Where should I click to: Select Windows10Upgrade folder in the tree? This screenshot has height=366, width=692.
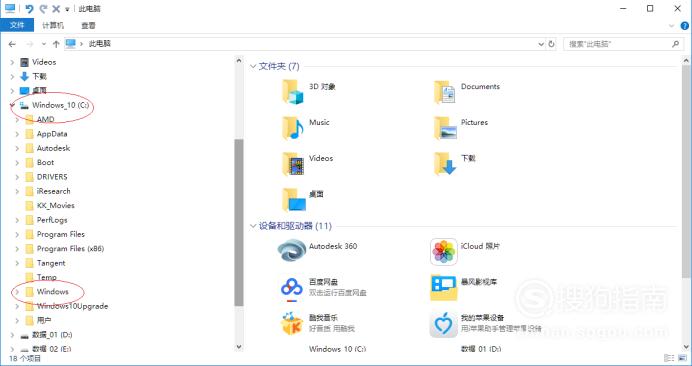pos(72,306)
